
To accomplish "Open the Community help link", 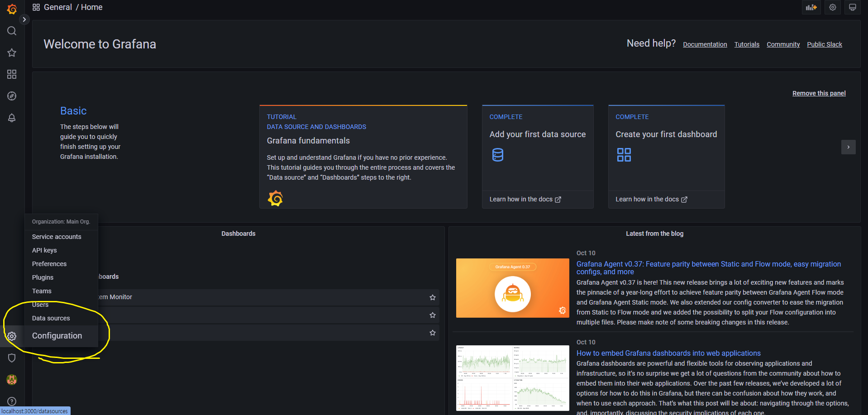I will point(783,44).
